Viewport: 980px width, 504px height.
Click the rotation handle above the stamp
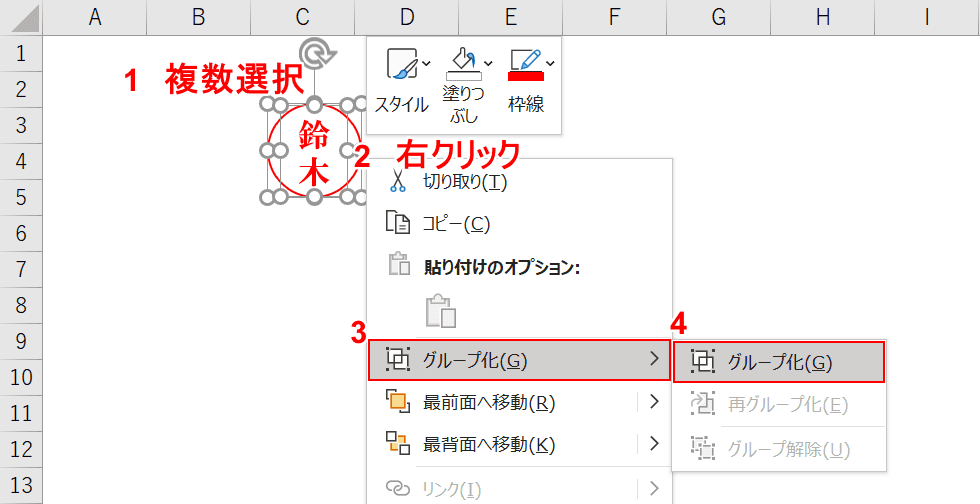click(x=314, y=53)
